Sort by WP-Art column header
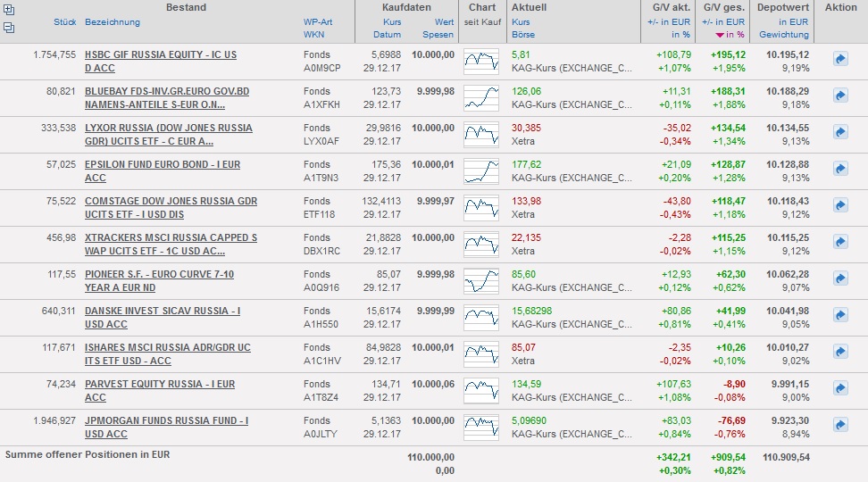868x482 pixels. coord(318,22)
